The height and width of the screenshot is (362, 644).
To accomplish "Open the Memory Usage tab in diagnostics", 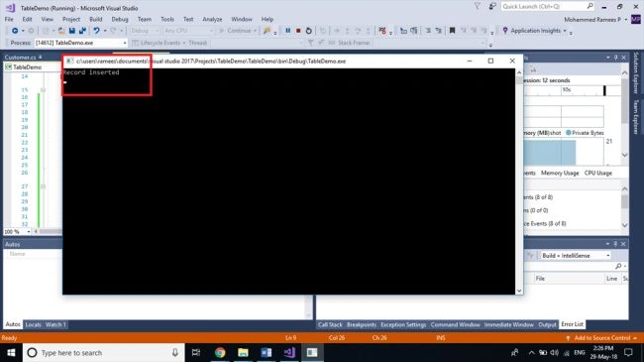I will [x=560, y=173].
